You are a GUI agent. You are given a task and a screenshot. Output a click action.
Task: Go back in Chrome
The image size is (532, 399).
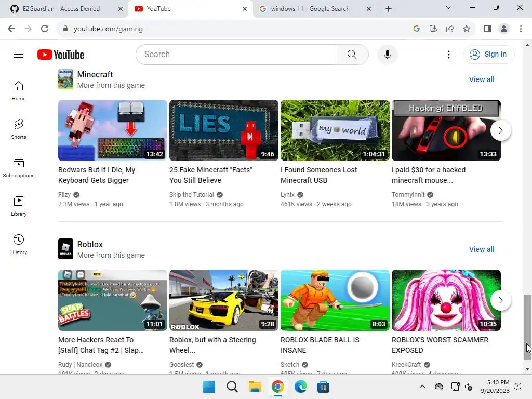(x=11, y=29)
